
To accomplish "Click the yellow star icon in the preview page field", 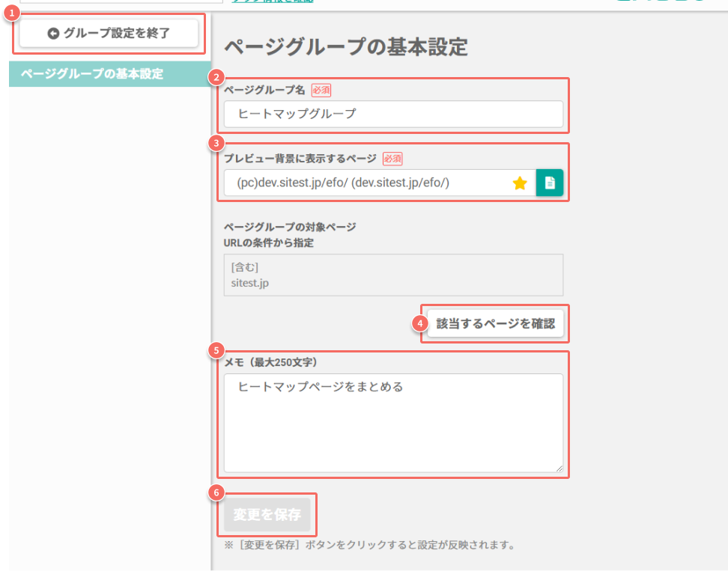I will 520,183.
